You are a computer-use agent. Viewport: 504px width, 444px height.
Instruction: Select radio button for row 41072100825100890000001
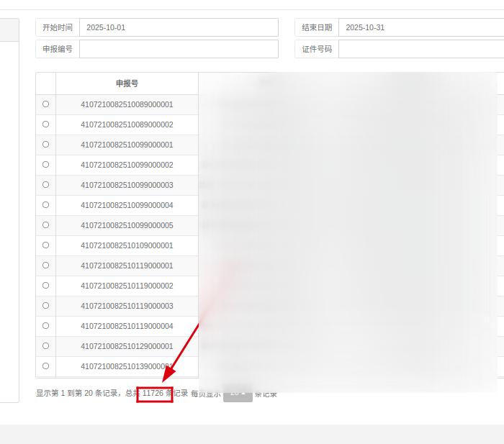click(46, 104)
